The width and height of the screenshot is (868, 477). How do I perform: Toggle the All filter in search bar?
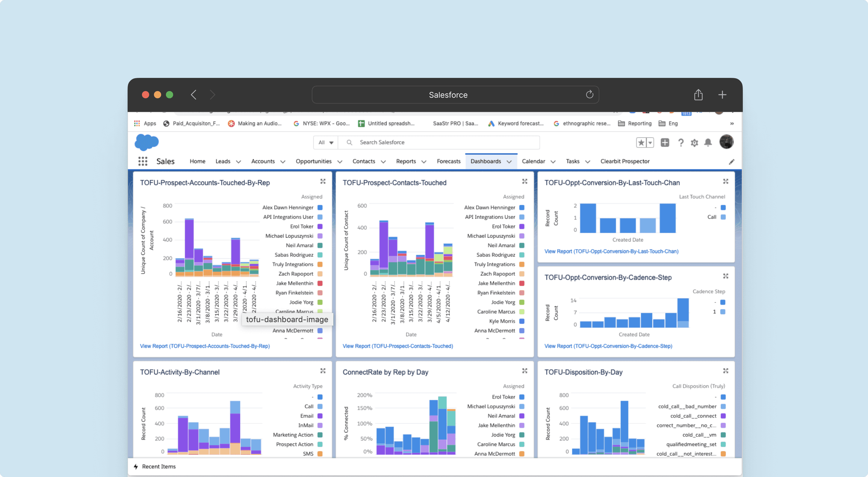click(325, 142)
